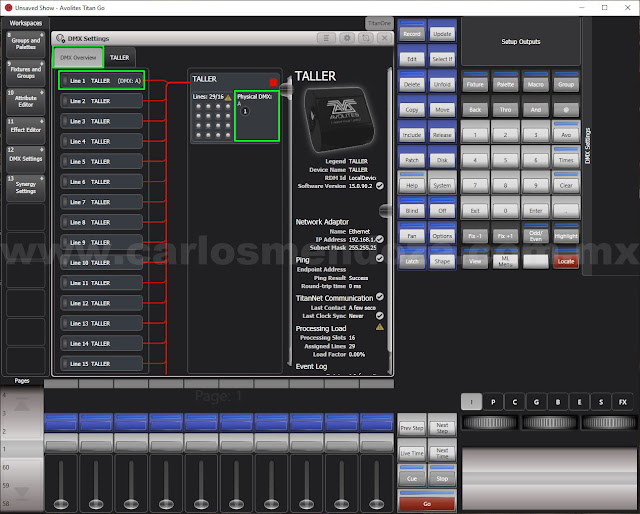Click the System button
Image resolution: width=640 pixels, height=514 pixels.
coord(442,183)
